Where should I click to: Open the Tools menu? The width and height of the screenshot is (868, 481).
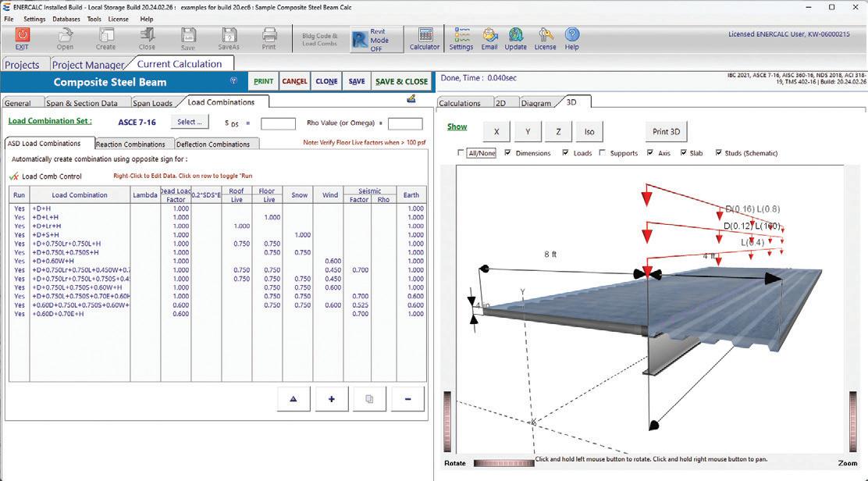[94, 19]
